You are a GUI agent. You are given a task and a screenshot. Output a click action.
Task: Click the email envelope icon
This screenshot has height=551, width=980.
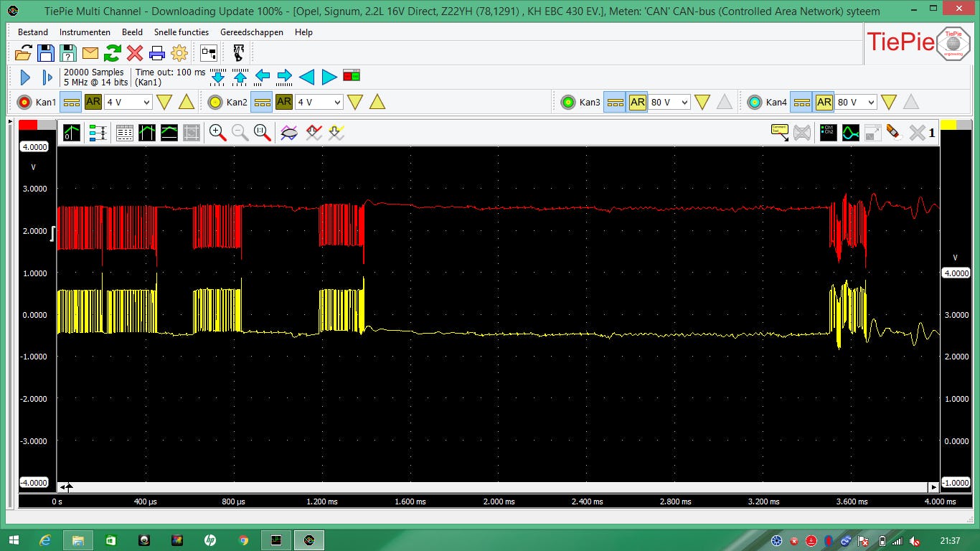point(90,53)
